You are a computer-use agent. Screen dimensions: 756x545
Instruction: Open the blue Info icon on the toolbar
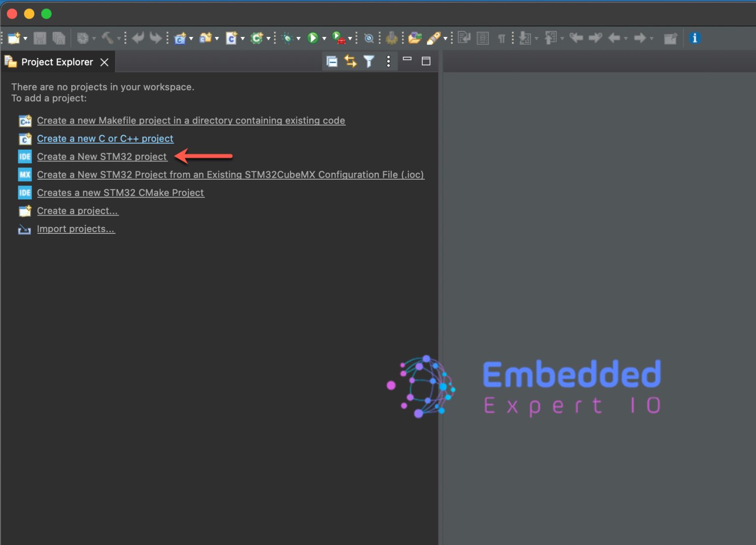[x=695, y=38]
